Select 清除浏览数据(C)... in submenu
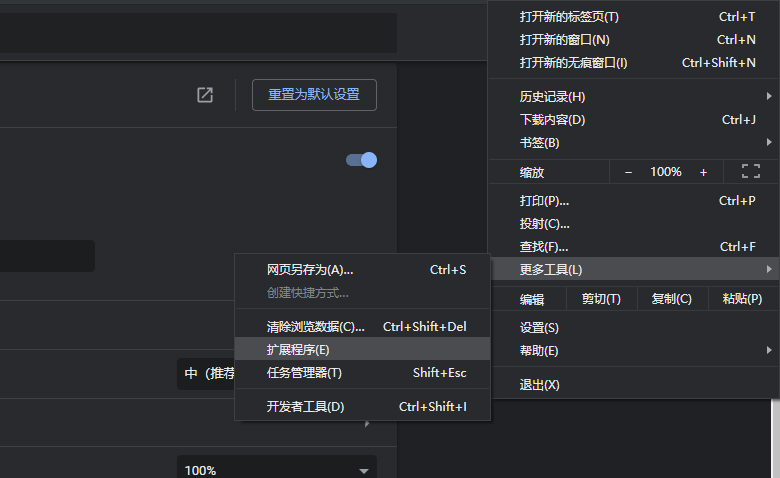Screen dimensions: 780x478 pyautogui.click(x=363, y=327)
